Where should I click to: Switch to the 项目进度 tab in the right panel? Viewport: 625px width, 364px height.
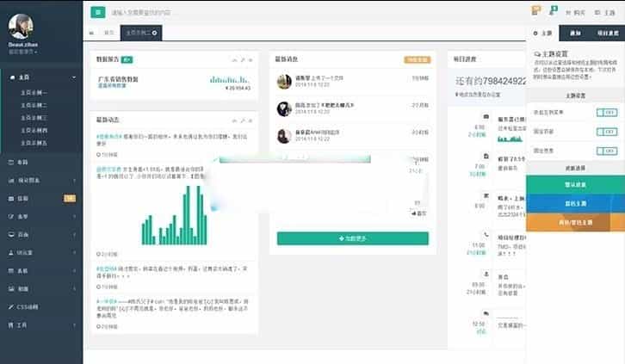click(608, 34)
